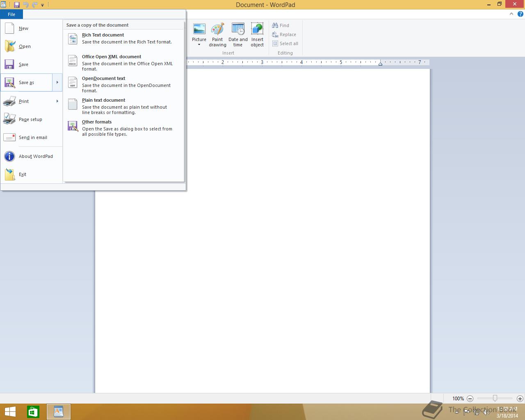Open the Picture dropdown arrow
The image size is (525, 420).
[199, 45]
